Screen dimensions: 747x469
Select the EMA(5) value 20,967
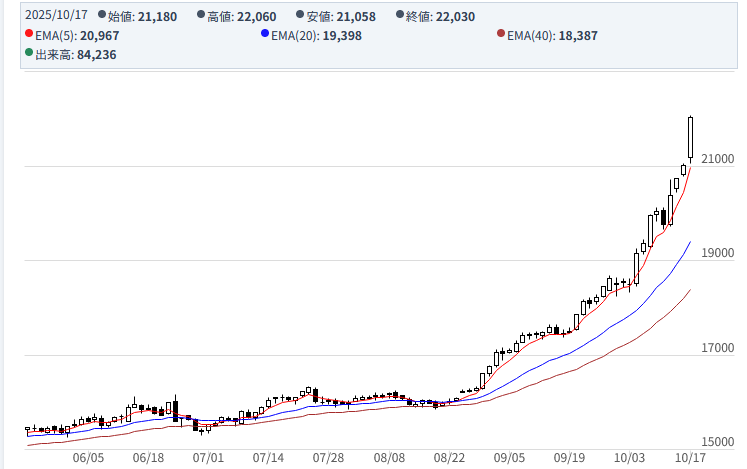100,36
